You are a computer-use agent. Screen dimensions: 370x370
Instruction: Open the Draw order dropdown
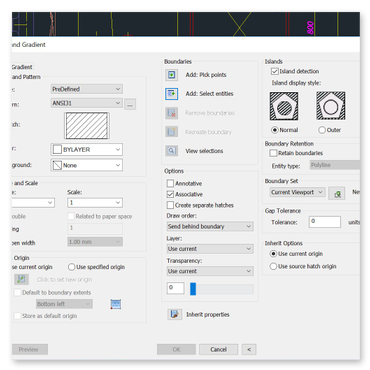point(210,227)
